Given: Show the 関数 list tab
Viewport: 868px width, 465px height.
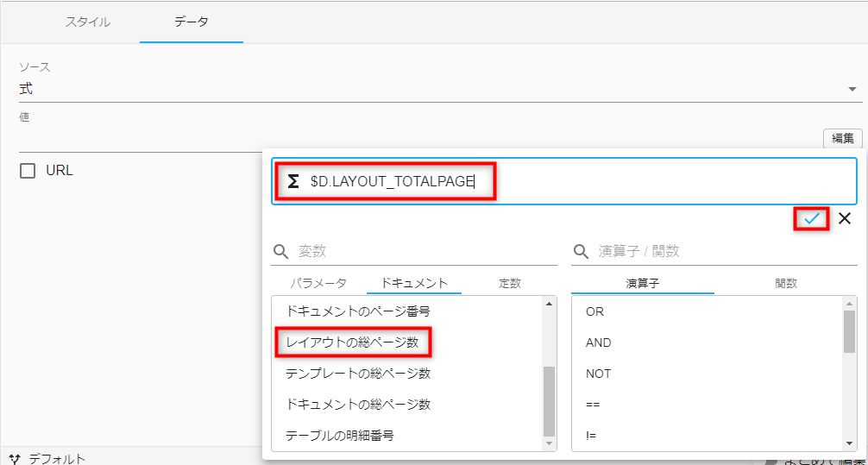Looking at the screenshot, I should coord(785,283).
